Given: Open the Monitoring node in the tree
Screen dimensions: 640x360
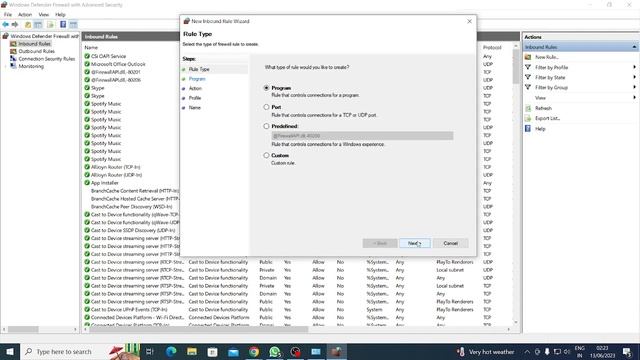Looking at the screenshot, I should (31, 66).
